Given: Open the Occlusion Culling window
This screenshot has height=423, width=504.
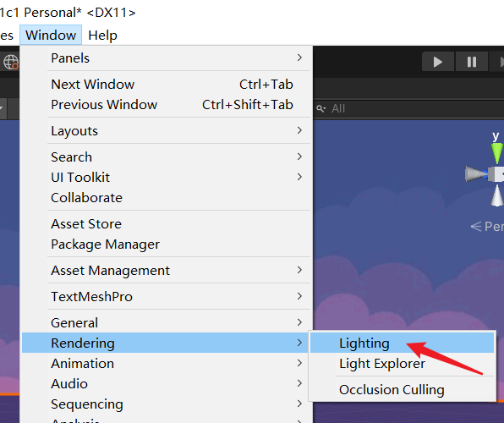Looking at the screenshot, I should coord(402,389).
